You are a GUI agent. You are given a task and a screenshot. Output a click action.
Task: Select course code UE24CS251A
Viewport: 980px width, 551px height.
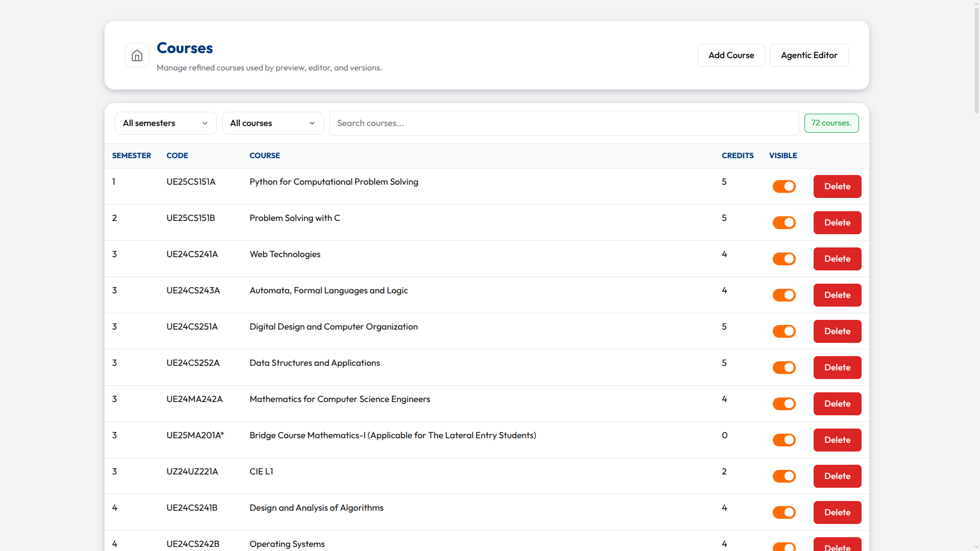pos(192,327)
